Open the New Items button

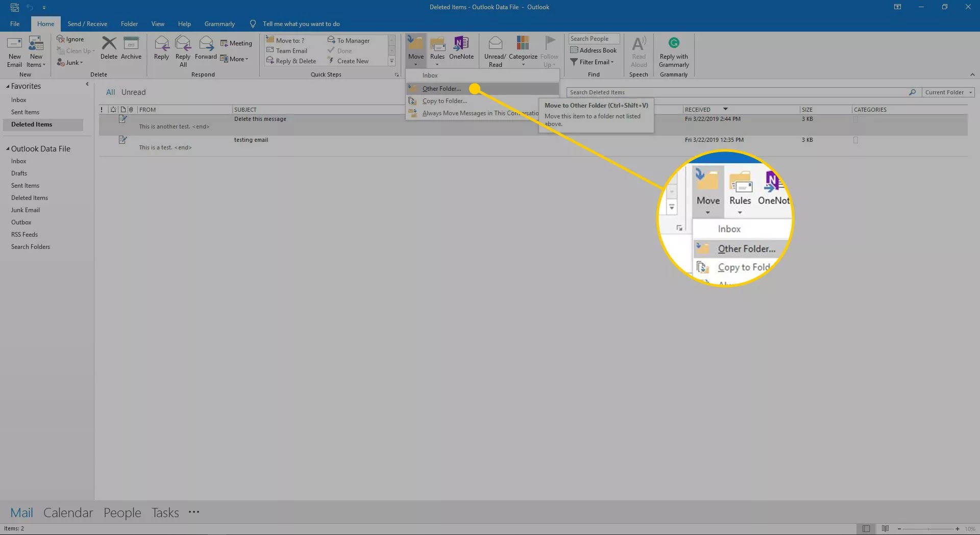click(x=36, y=52)
